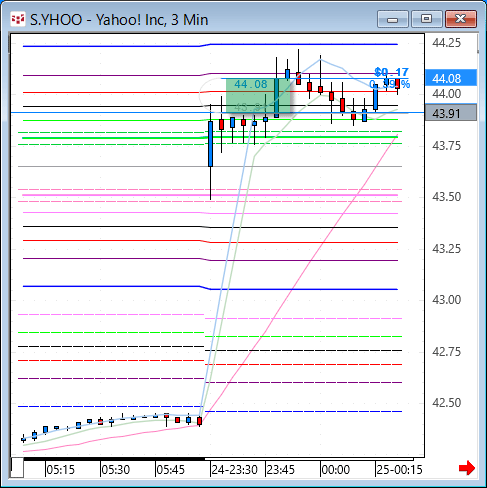Click the 44.00 price scale value

[446, 94]
